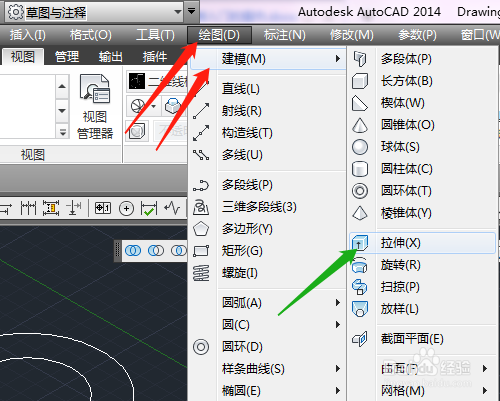Click the dimension inspection checkmark icon
The image size is (500, 401).
coord(149,209)
